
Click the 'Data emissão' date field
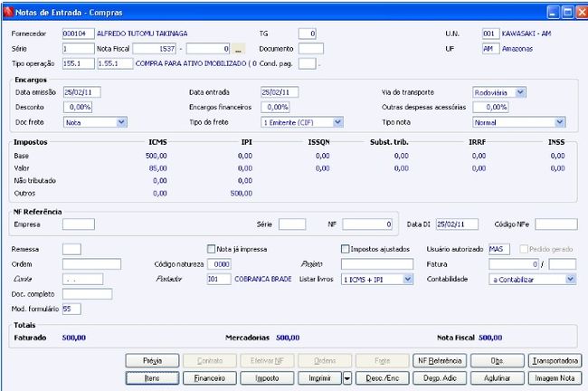(x=82, y=92)
